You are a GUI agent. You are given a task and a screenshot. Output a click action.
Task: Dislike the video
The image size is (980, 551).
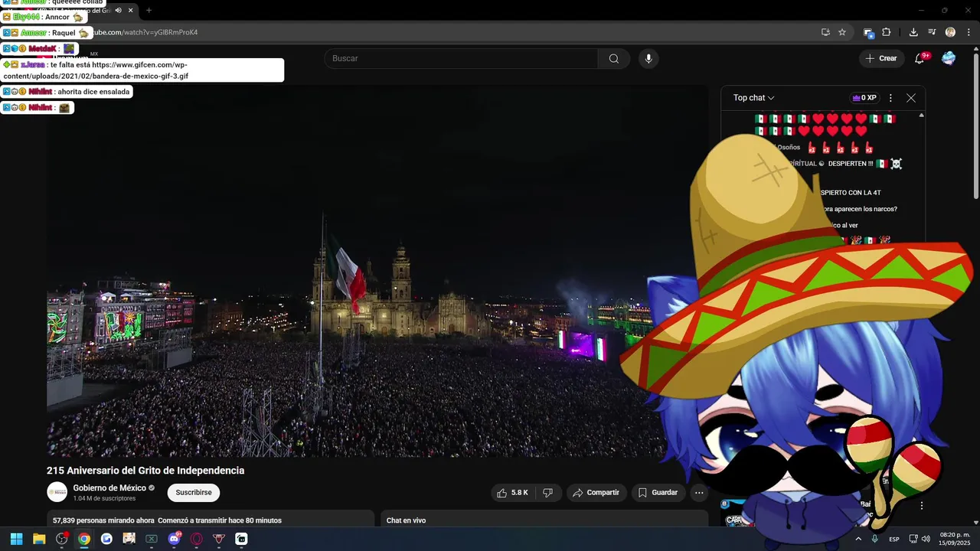pyautogui.click(x=548, y=493)
